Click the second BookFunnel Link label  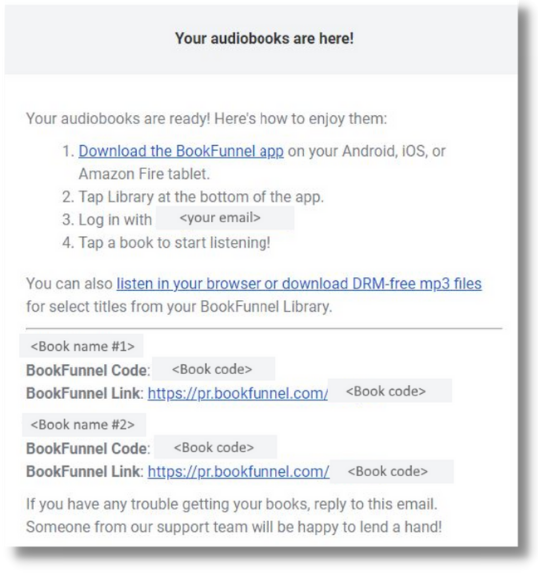pos(85,471)
